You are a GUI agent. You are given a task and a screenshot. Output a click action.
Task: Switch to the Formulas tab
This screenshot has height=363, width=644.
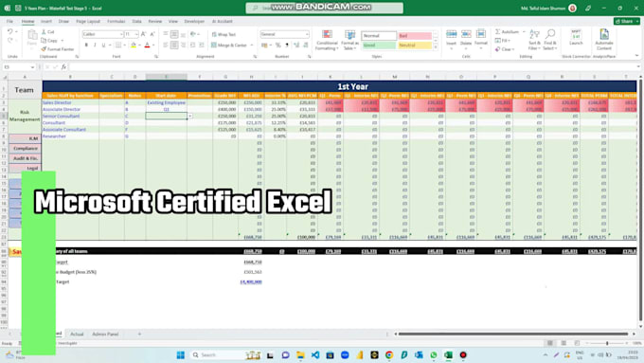coord(116,22)
